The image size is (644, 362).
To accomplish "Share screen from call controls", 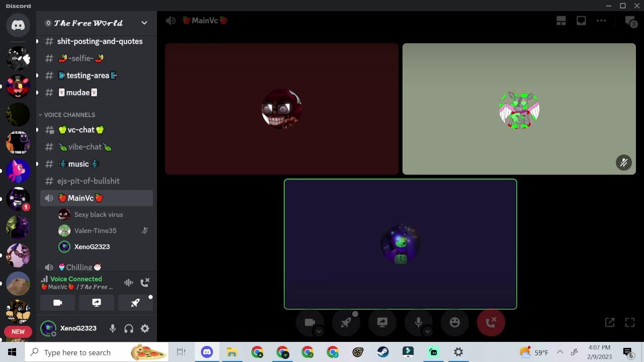I will pos(382,322).
